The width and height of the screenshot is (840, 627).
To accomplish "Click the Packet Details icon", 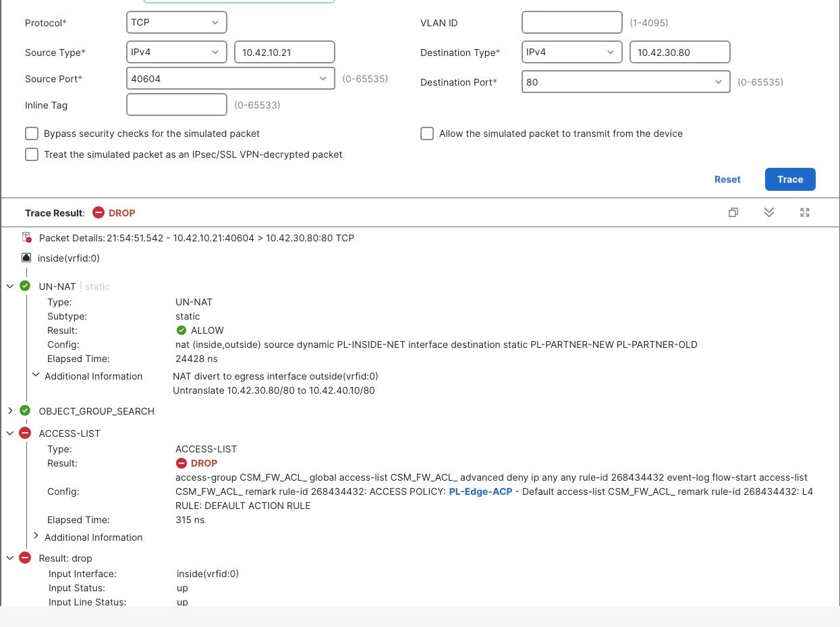I will (27, 237).
